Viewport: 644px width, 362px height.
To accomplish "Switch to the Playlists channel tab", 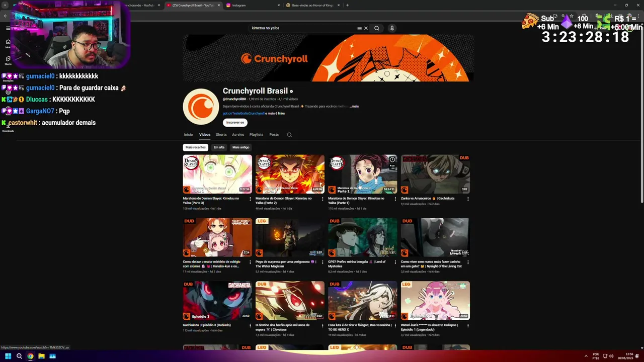I will point(256,135).
